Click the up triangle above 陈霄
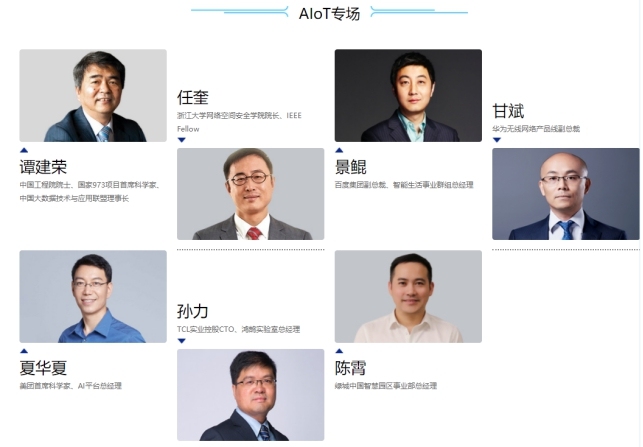Screen dimensions: 643x447 [x=339, y=351]
